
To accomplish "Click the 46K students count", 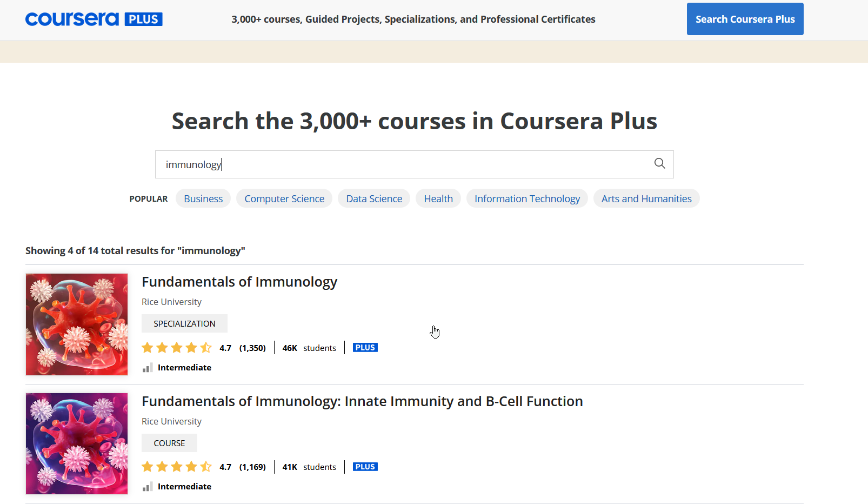I will pos(309,348).
